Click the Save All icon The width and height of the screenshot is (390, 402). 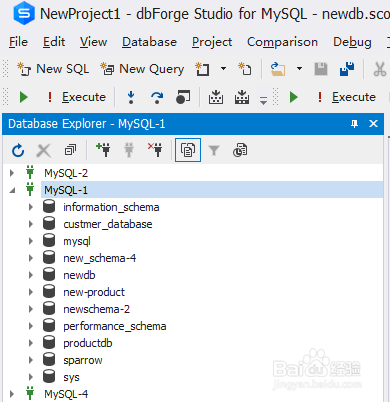[x=347, y=69]
